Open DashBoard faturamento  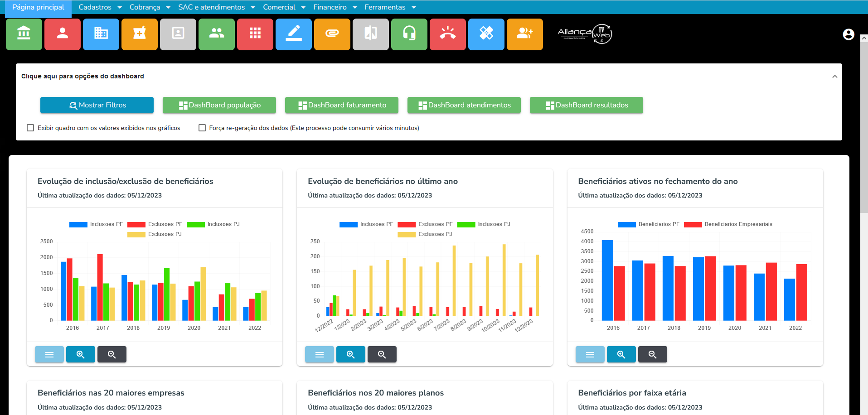(x=342, y=105)
